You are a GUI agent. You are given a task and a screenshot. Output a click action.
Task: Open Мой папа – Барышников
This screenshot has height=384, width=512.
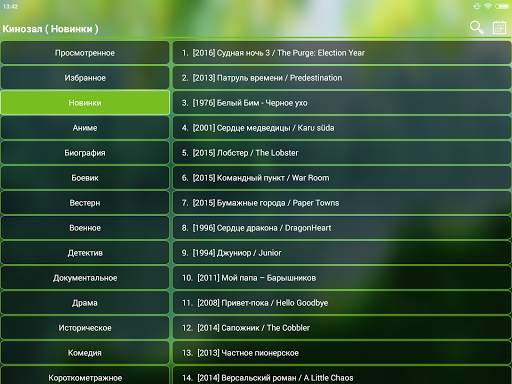point(342,278)
